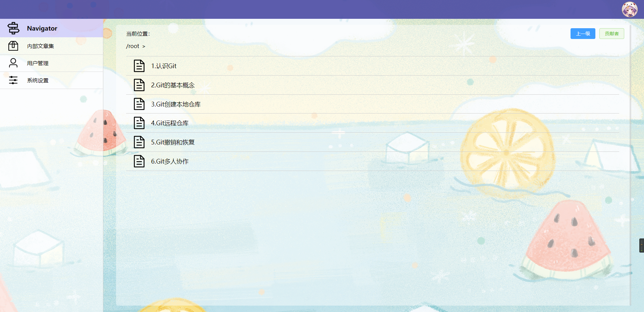Click the 用户管理 person icon
This screenshot has width=644, height=312.
point(13,63)
